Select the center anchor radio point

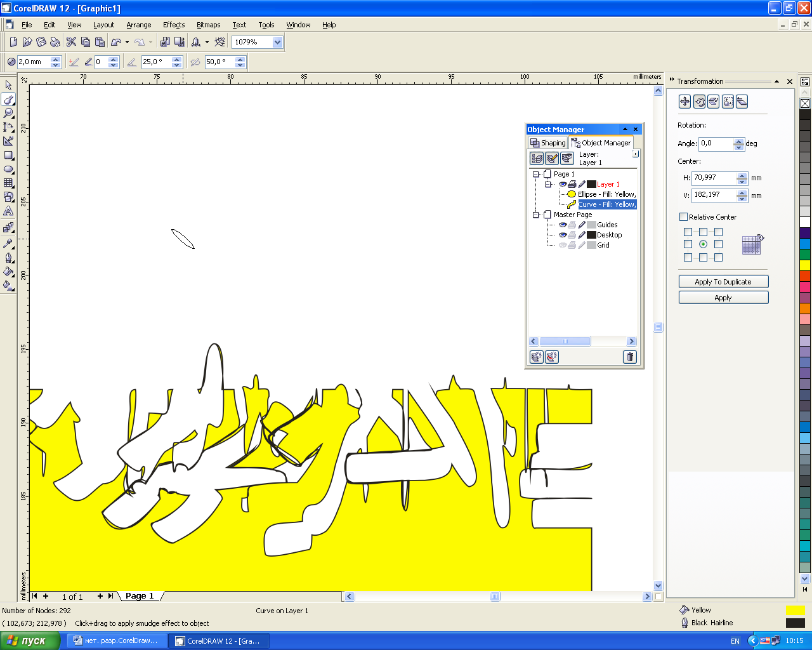(x=703, y=244)
